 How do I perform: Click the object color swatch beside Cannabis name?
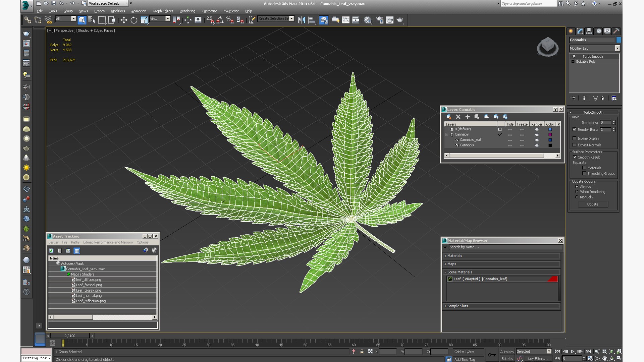[619, 40]
